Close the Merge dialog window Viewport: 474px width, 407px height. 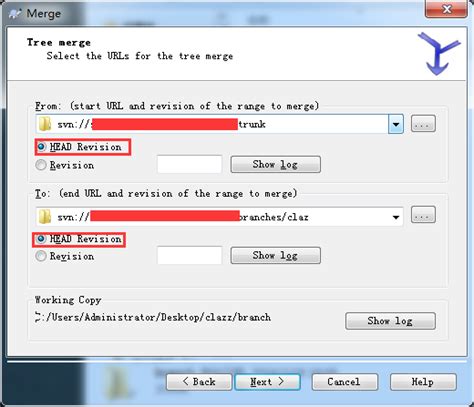(446, 9)
